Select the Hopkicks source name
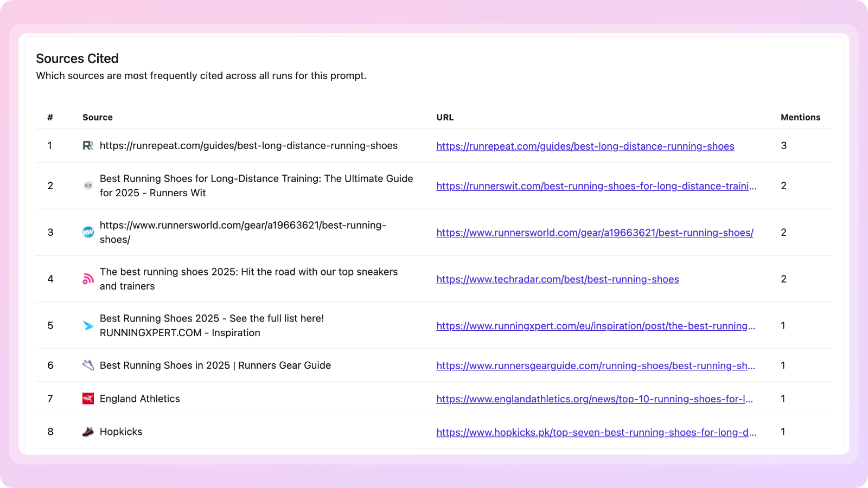 click(121, 432)
